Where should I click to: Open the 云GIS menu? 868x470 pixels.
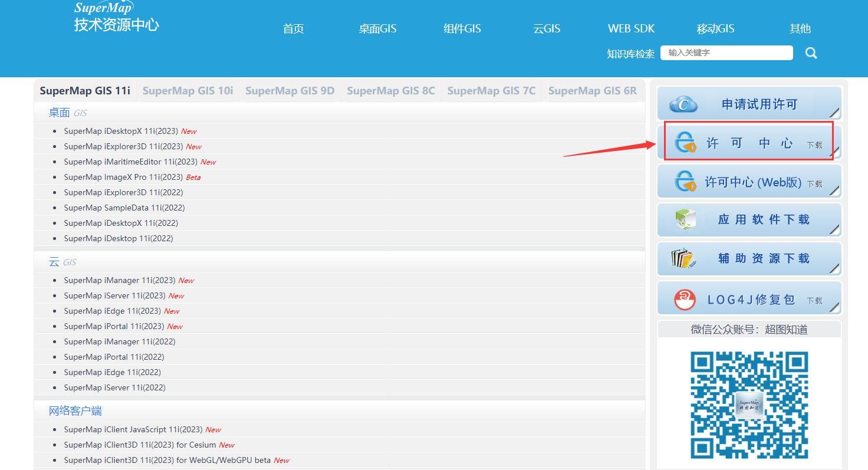(547, 28)
